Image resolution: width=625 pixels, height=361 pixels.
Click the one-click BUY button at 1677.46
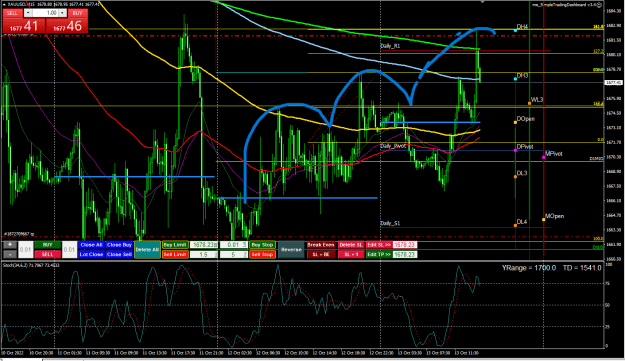point(67,26)
